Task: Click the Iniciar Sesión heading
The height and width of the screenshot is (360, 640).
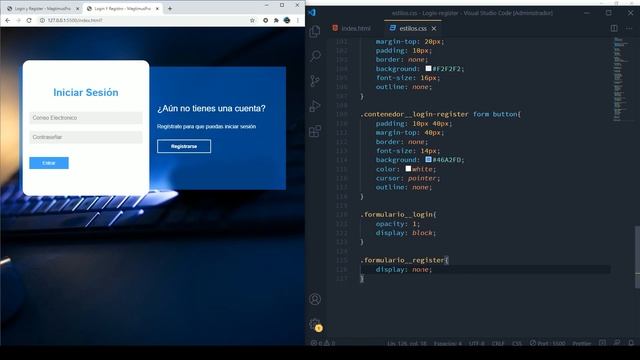Action: point(86,93)
